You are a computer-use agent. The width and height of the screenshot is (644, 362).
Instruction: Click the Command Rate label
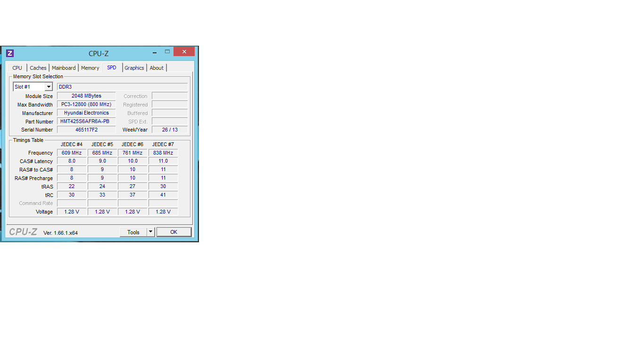(36, 203)
